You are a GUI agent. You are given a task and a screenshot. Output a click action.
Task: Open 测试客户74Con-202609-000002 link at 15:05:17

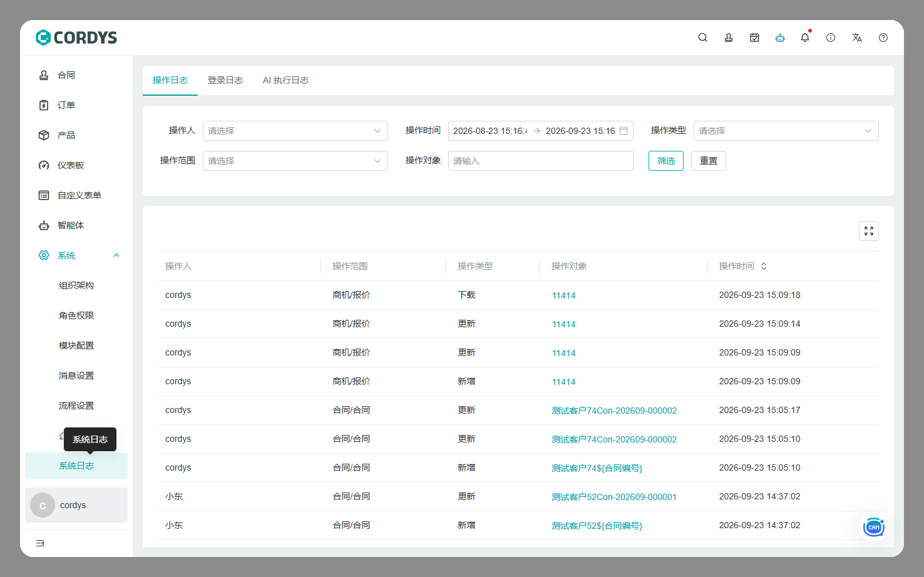[614, 411]
